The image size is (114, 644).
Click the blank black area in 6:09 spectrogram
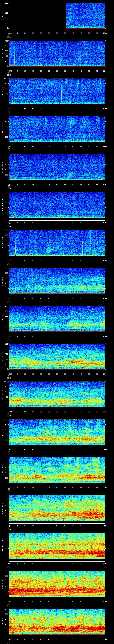coord(37,16)
